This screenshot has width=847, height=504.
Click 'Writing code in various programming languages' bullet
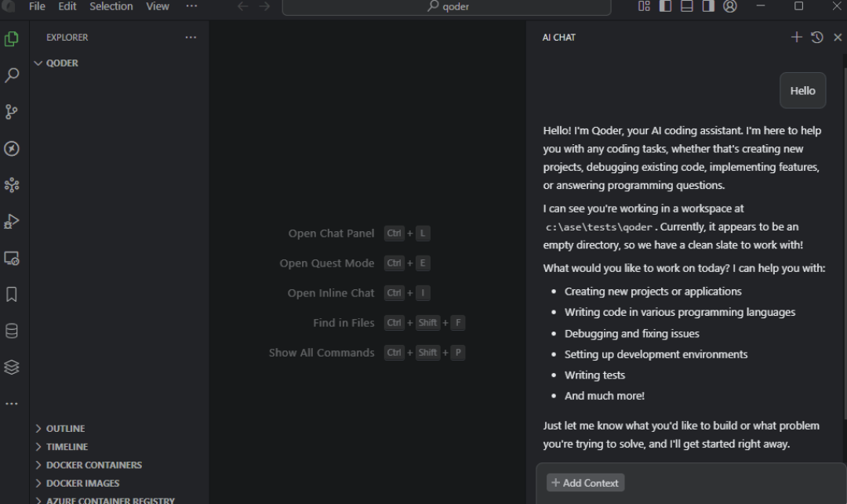679,313
